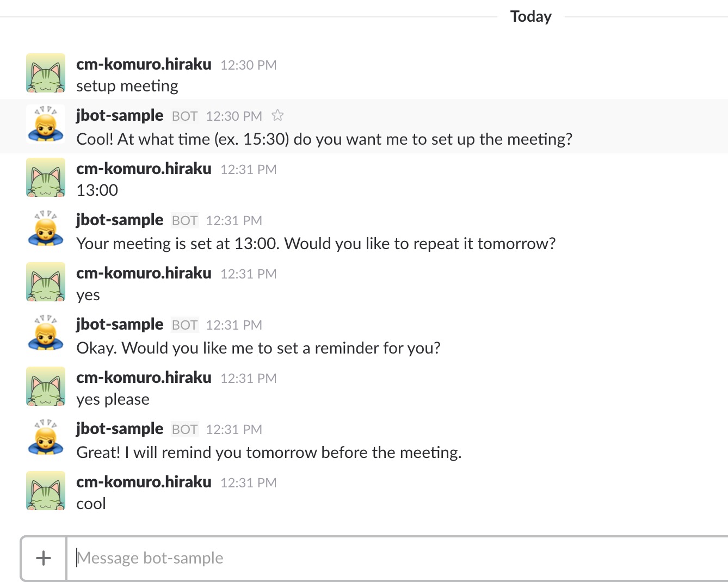Click jbot-sample's avatar beside the reminder question
The height and width of the screenshot is (582, 728).
[x=45, y=333]
